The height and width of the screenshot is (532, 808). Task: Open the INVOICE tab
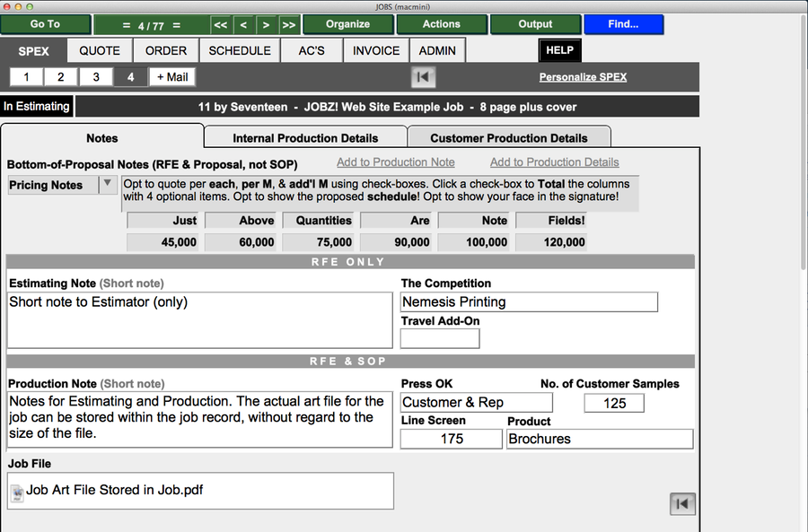tap(376, 51)
